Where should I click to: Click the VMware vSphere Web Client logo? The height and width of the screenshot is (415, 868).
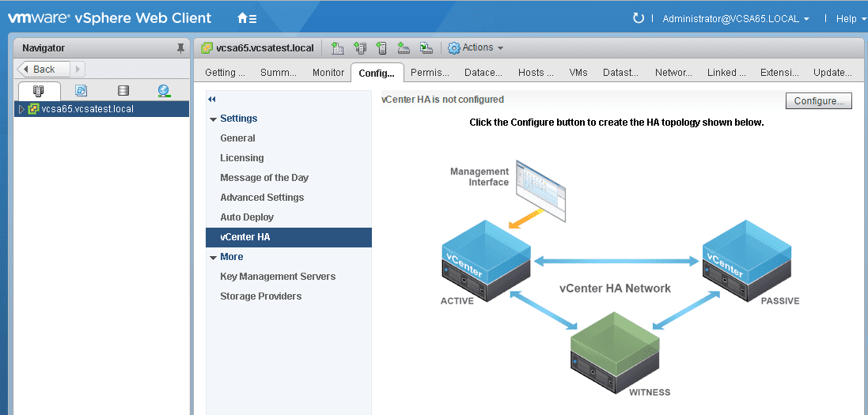110,17
